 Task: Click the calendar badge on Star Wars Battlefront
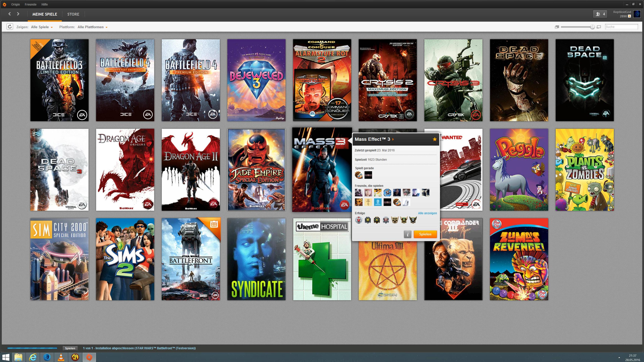[214, 224]
